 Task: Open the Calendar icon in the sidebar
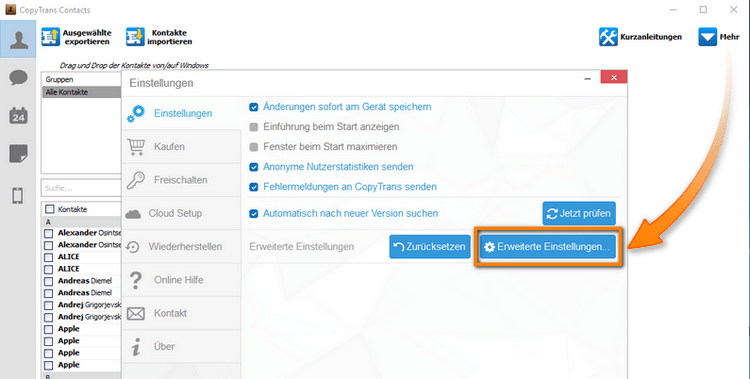(x=18, y=116)
